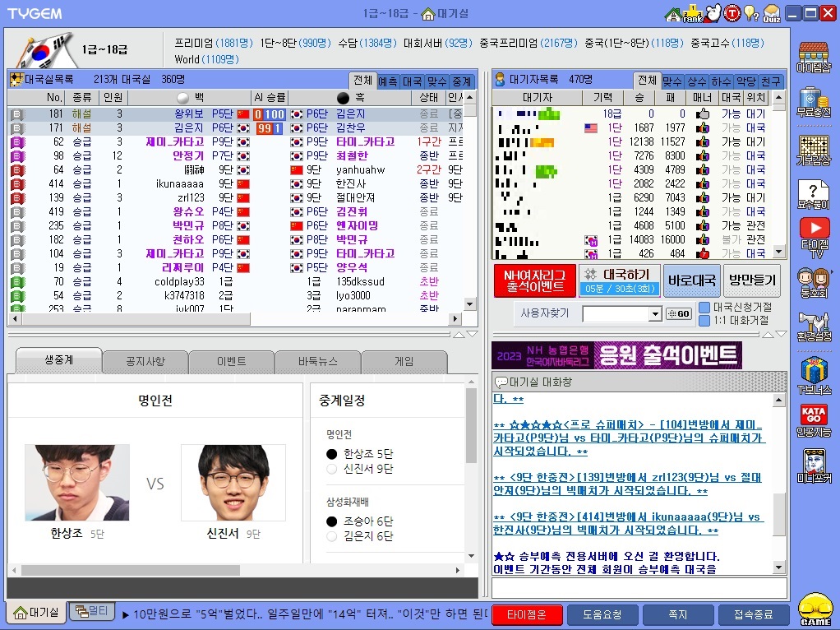Click the 프리미엄 (1881명) server link
This screenshot has height=630, width=840.
(214, 43)
